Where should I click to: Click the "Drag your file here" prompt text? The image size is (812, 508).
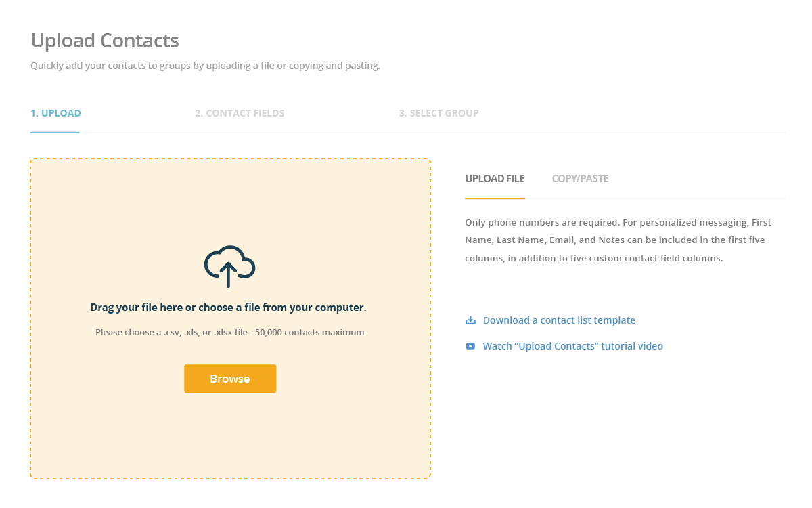[228, 308]
